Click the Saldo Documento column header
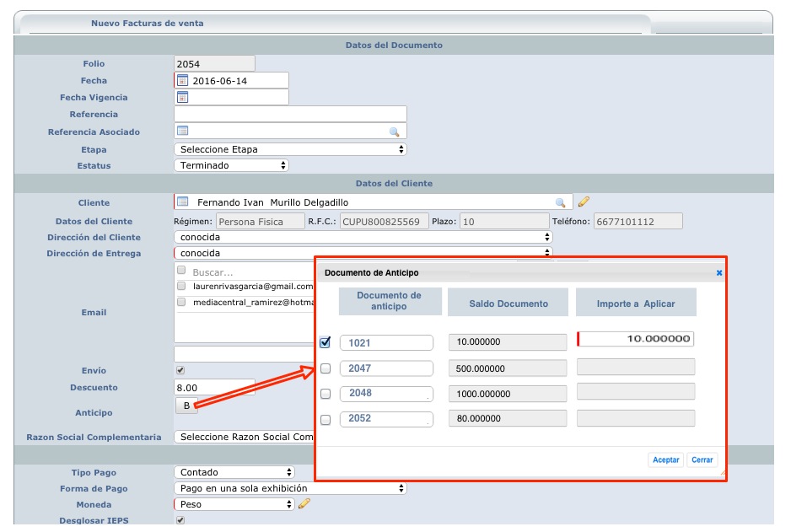 tap(508, 302)
